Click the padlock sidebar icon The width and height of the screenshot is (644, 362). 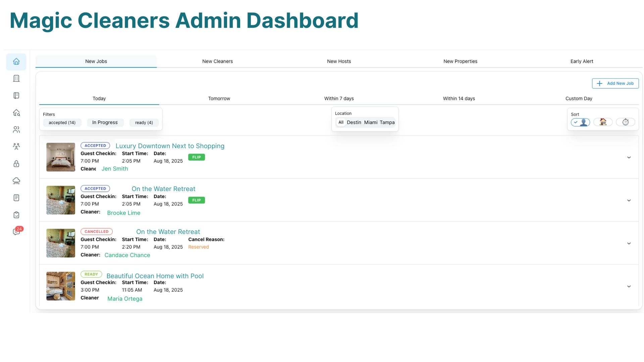(16, 164)
